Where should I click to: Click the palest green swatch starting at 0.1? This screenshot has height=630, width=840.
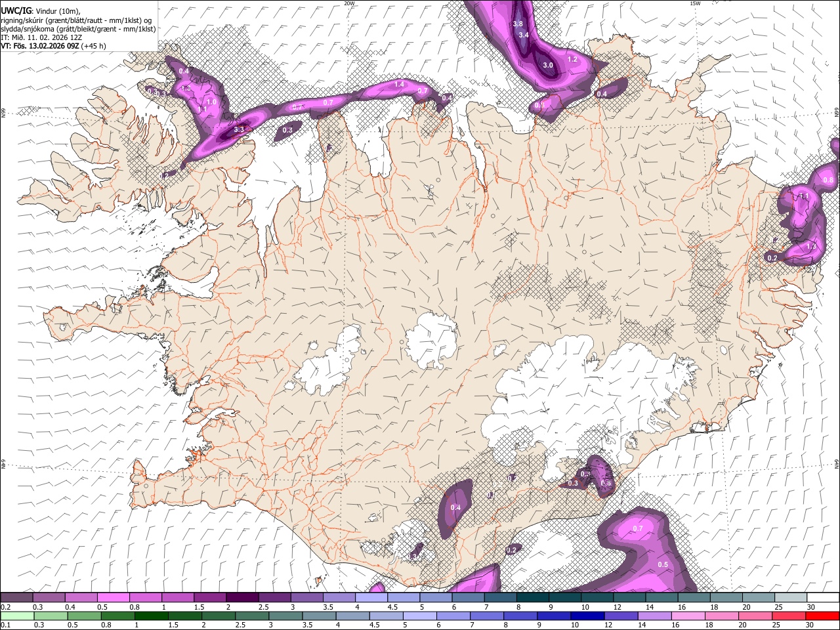(x=17, y=616)
